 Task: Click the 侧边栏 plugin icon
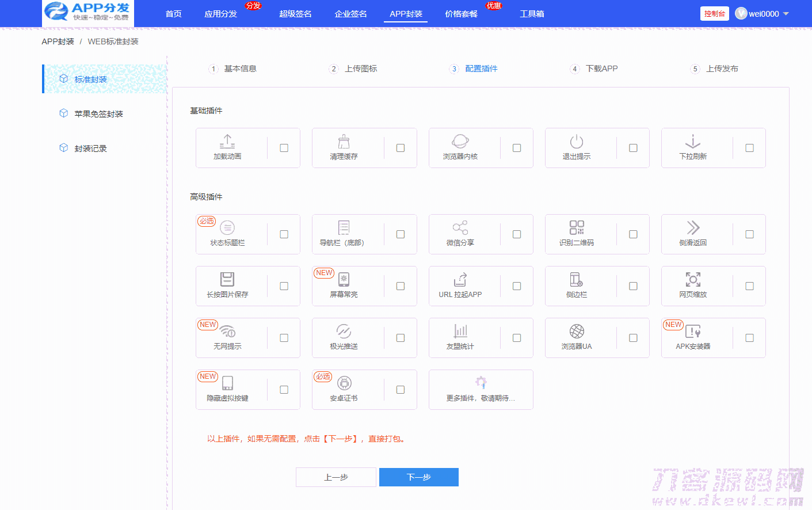[577, 280]
